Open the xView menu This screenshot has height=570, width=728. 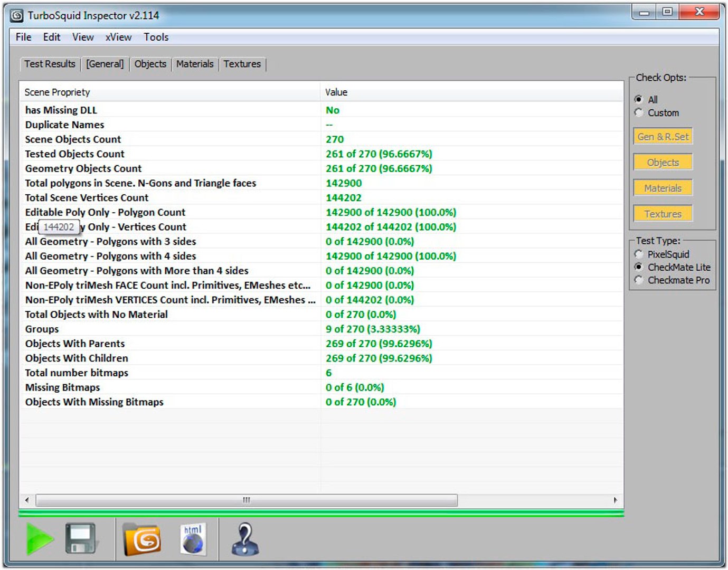(x=118, y=37)
